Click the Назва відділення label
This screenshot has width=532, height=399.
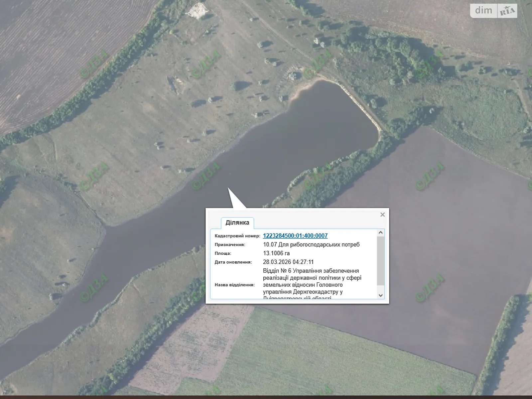point(234,285)
